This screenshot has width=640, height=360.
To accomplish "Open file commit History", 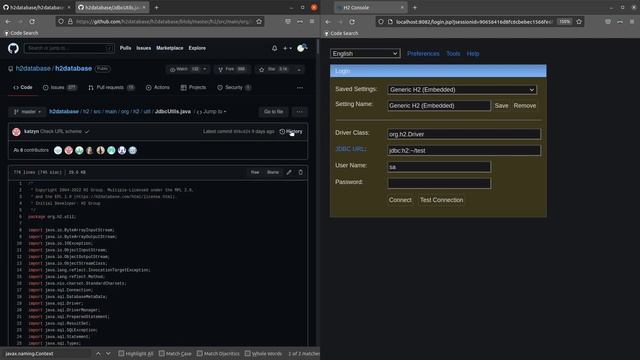I will coord(291,131).
